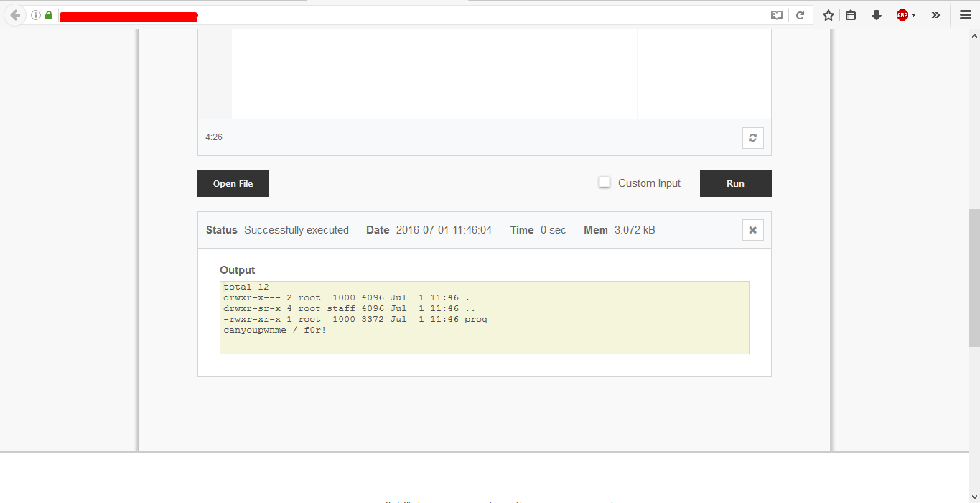
Task: Click the Open File button
Action: tap(233, 184)
